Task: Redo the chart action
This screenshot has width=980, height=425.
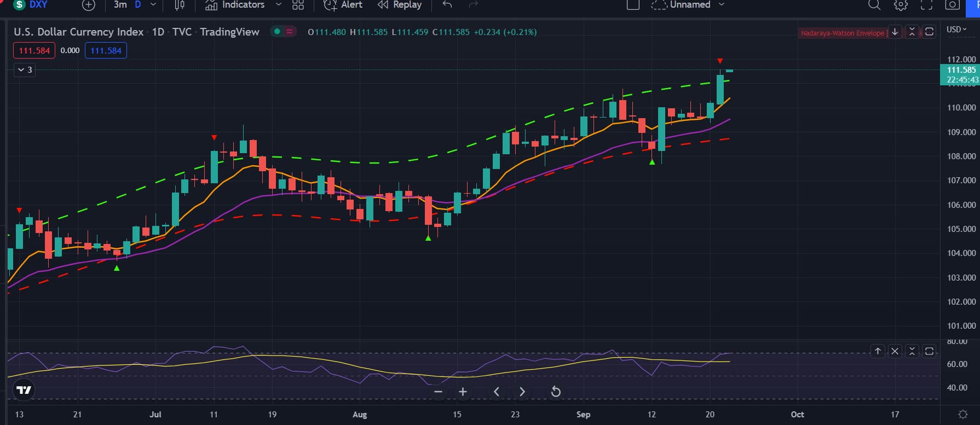Action: click(474, 5)
